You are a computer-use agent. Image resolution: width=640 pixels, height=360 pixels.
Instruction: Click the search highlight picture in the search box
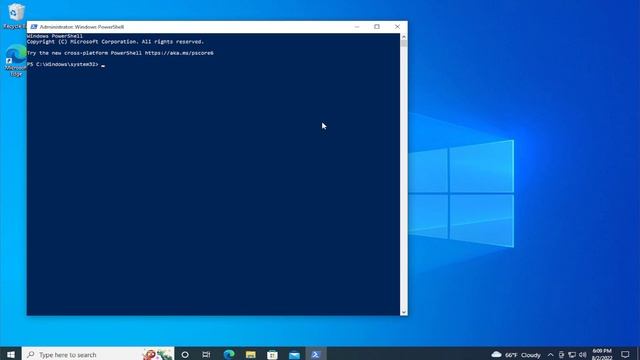click(x=158, y=354)
